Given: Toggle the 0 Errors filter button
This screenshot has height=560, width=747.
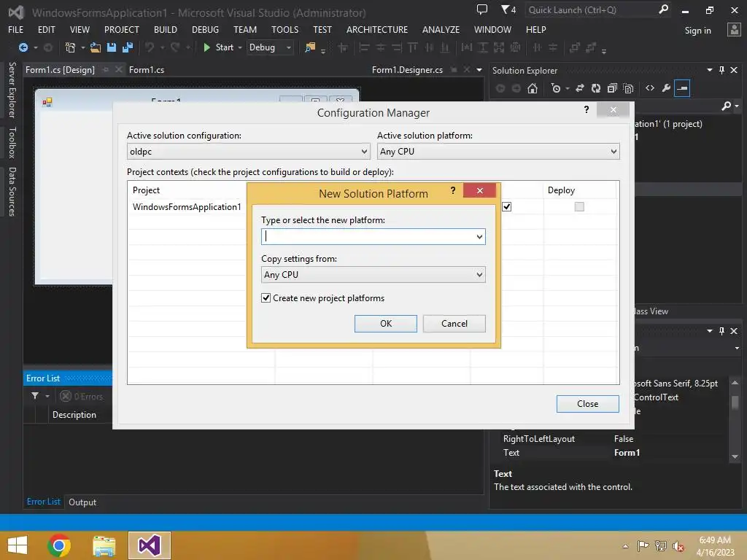Looking at the screenshot, I should pyautogui.click(x=82, y=396).
